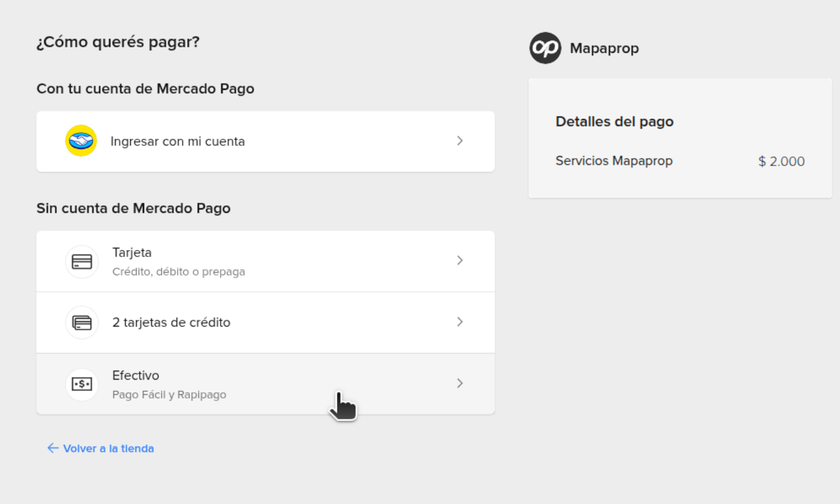This screenshot has height=504, width=840.
Task: Click the Crédito, débito o prepaga subtitle
Action: pyautogui.click(x=179, y=272)
